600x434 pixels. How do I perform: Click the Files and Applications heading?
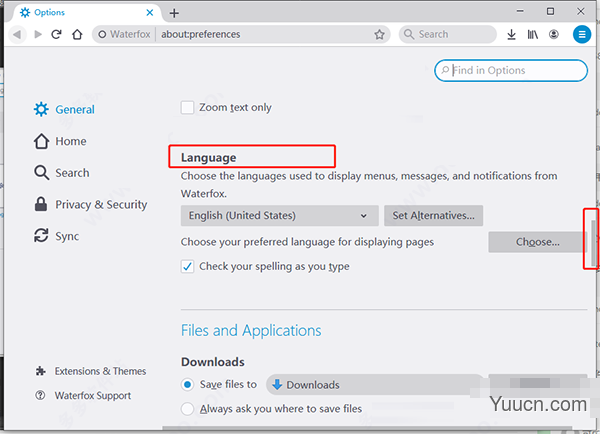[251, 331]
